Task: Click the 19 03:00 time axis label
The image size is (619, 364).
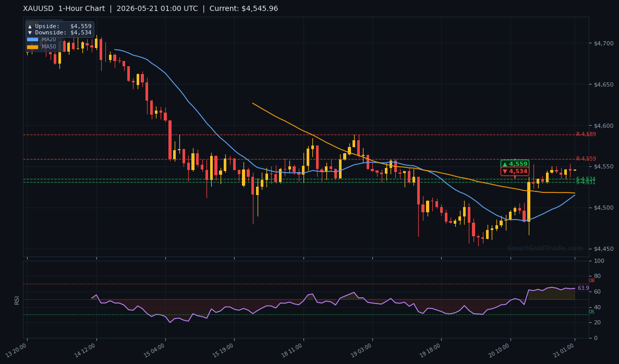Action: [361, 350]
